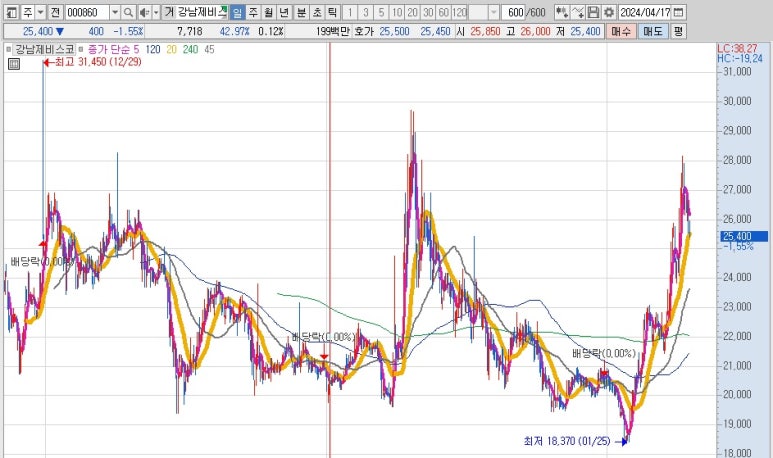Choose the 1 interval button
The width and height of the screenshot is (773, 458).
[350, 12]
